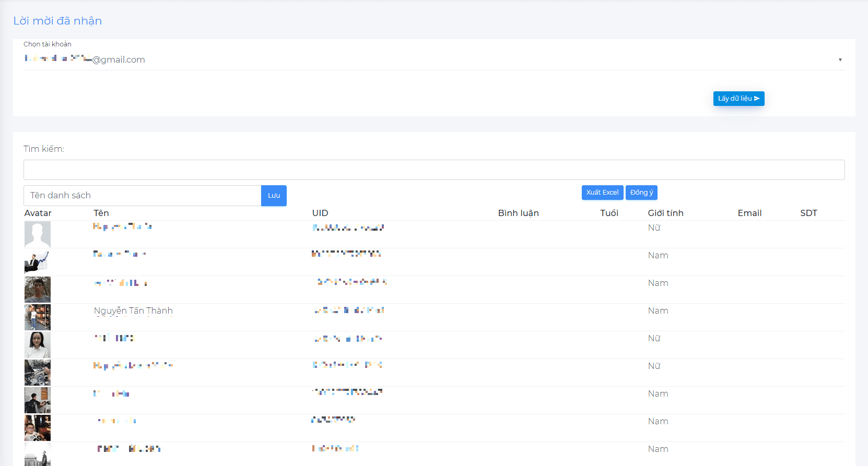Click into the Tìm kiếm search field
The width and height of the screenshot is (868, 466).
pyautogui.click(x=433, y=170)
